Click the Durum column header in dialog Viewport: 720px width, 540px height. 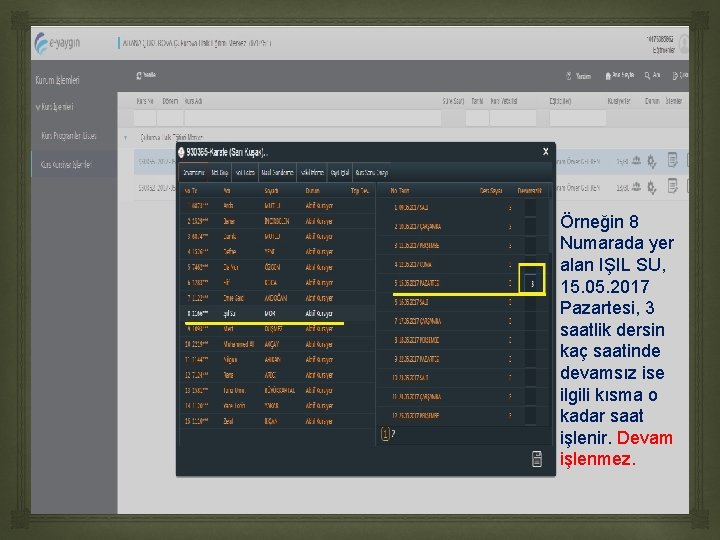point(312,191)
